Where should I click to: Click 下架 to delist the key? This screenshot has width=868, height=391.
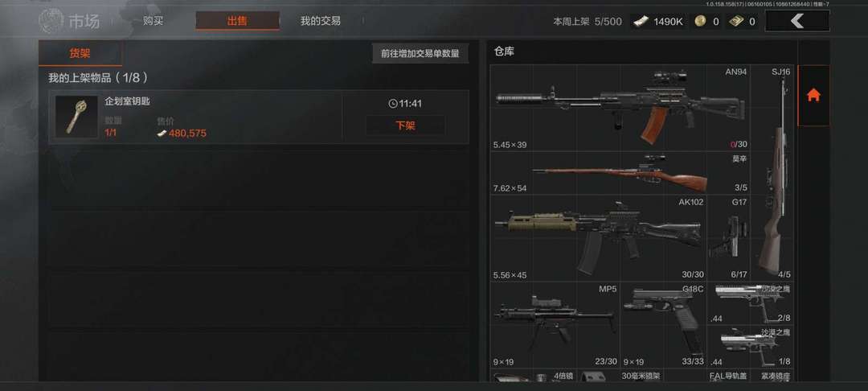405,126
